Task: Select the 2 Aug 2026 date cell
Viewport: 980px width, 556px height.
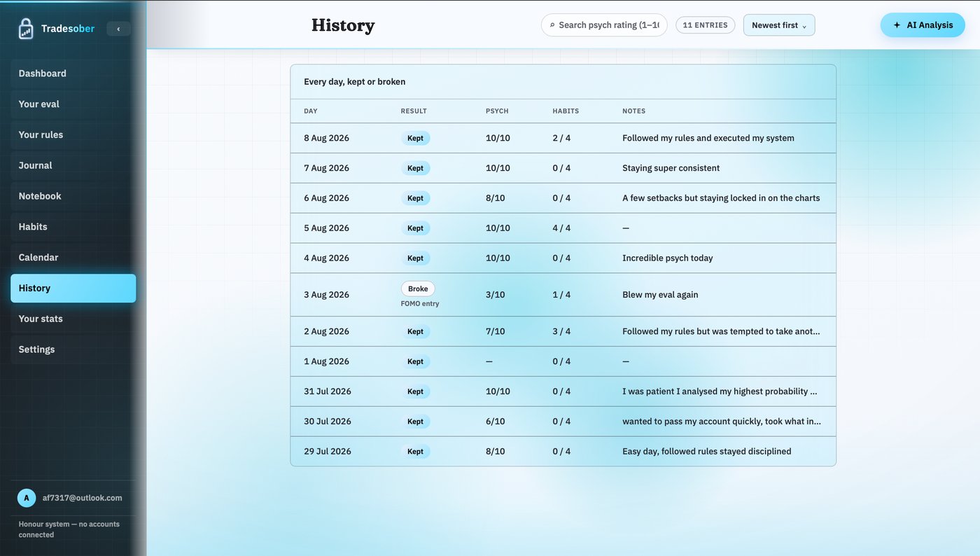Action: 326,332
